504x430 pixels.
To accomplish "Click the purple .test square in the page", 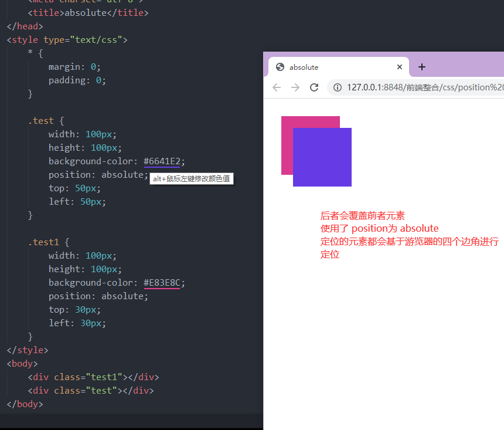I will 322,155.
